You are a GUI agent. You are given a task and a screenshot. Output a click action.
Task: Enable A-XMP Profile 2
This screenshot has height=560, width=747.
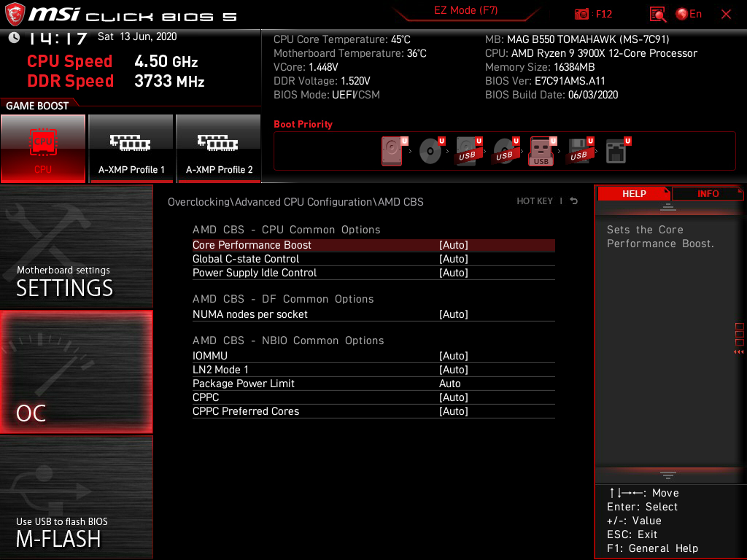coord(219,149)
